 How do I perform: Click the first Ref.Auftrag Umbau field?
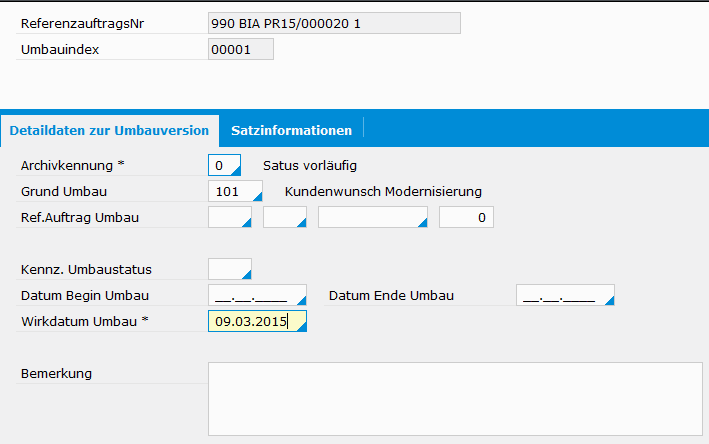pyautogui.click(x=229, y=217)
